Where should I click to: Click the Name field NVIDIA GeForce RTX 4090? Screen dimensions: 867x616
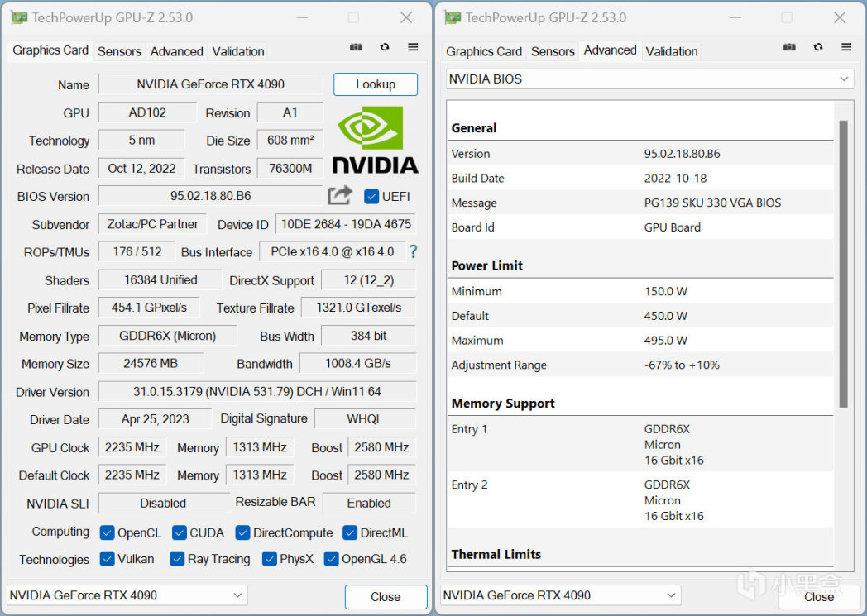point(210,84)
